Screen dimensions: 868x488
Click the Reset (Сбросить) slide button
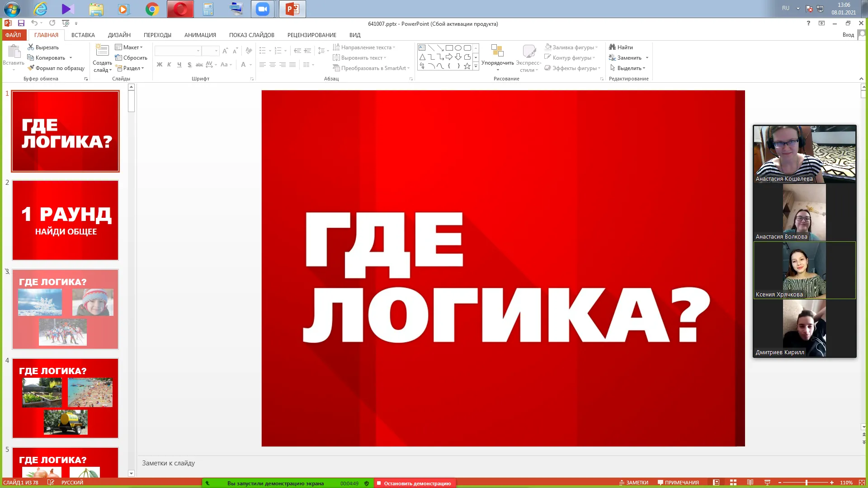(x=131, y=58)
